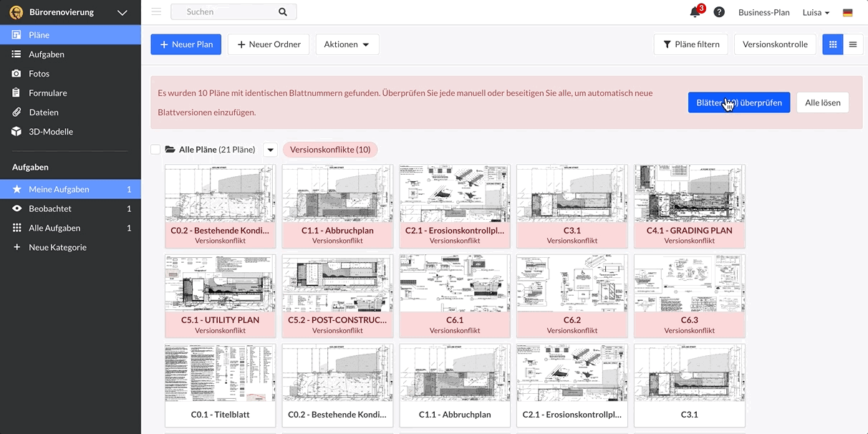The image size is (868, 434).
Task: Click the search magnifier icon
Action: [x=283, y=11]
